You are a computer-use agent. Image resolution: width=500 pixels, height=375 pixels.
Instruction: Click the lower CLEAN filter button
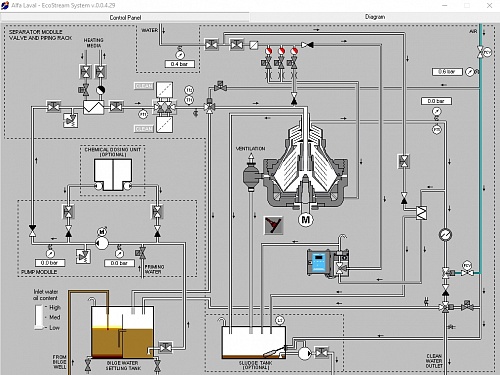tap(144, 129)
